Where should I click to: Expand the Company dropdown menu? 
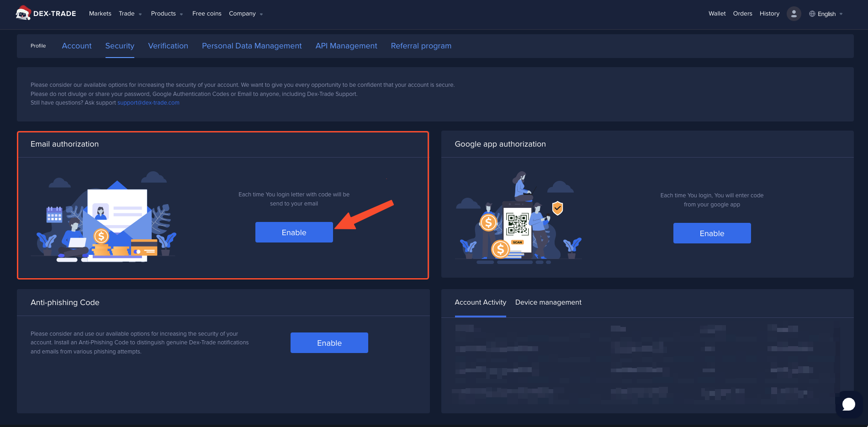pyautogui.click(x=246, y=14)
